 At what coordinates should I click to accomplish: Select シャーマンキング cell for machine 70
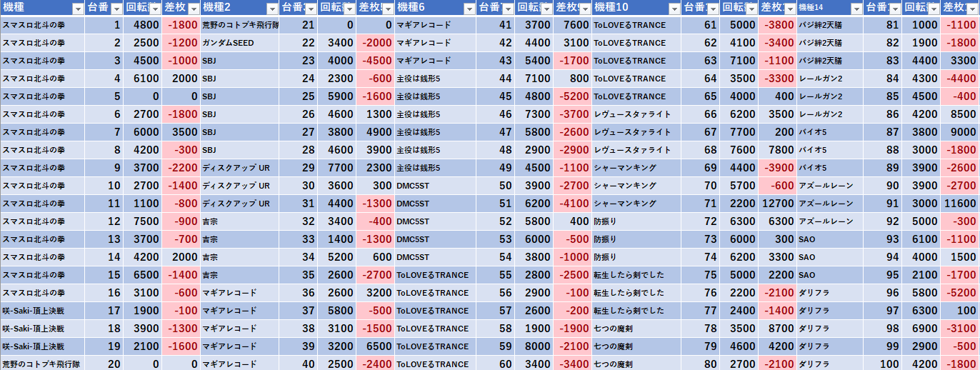click(x=636, y=186)
